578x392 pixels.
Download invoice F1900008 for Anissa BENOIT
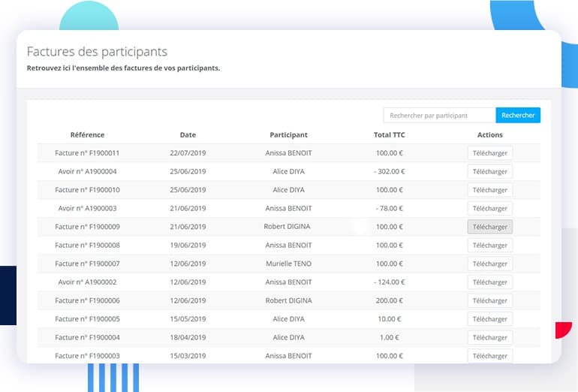(489, 245)
